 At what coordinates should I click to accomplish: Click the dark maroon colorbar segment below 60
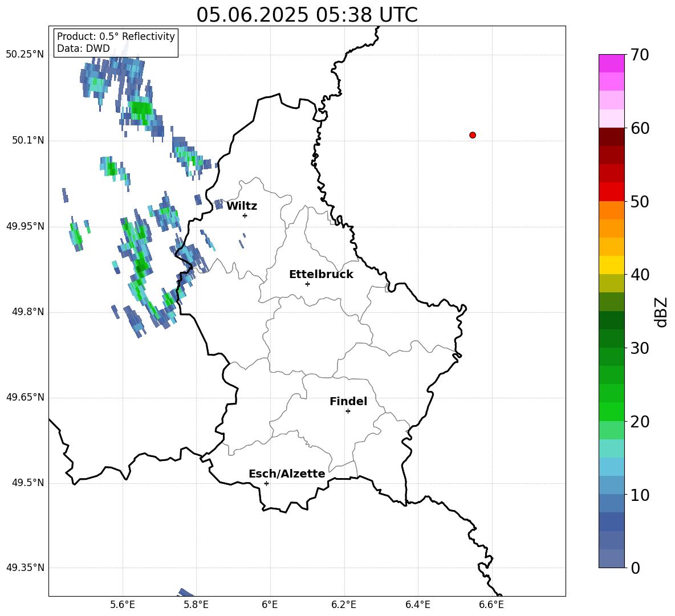click(611, 137)
